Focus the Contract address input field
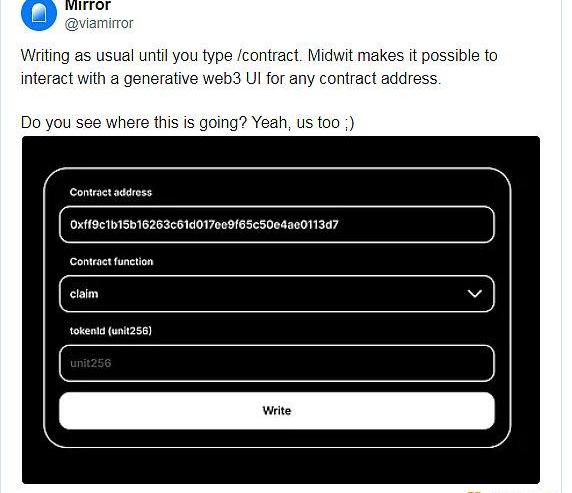572x493 pixels. (x=277, y=224)
